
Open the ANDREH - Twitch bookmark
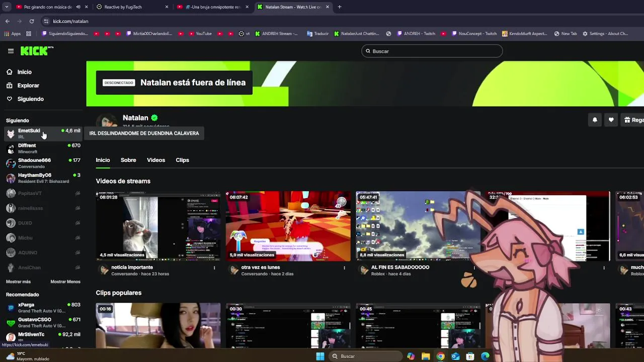[416, 34]
